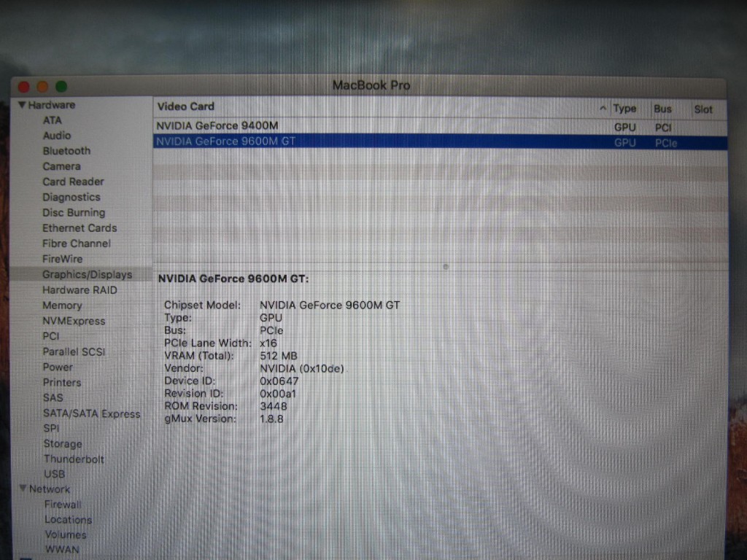Sort by the Type column header

[x=624, y=109]
